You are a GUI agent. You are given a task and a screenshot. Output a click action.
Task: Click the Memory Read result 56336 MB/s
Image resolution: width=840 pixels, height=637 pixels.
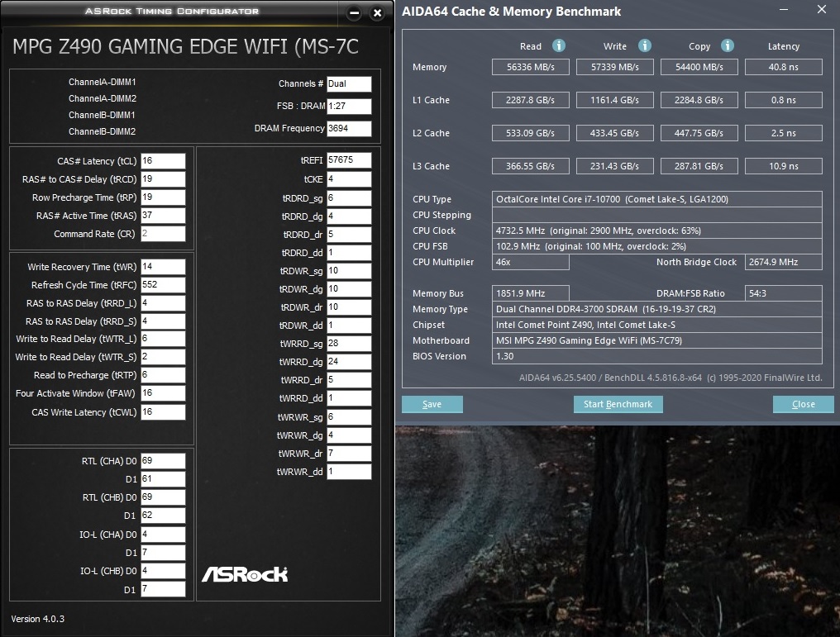pyautogui.click(x=530, y=67)
